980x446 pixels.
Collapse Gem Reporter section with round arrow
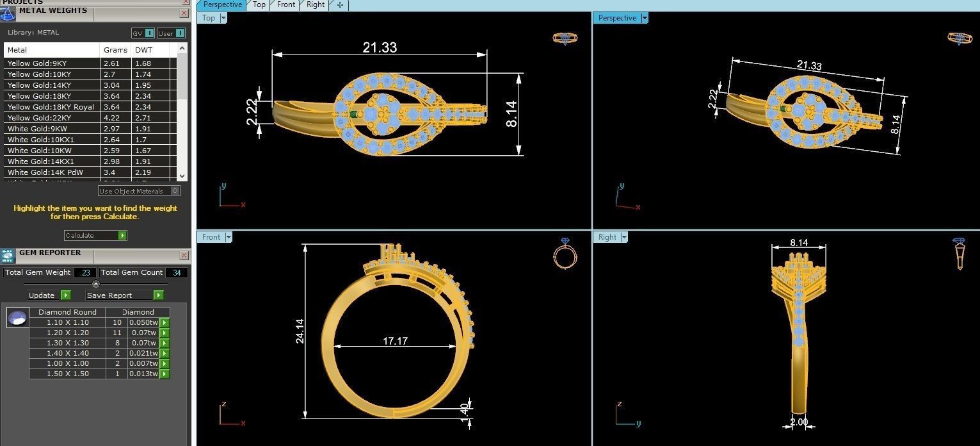96,284
